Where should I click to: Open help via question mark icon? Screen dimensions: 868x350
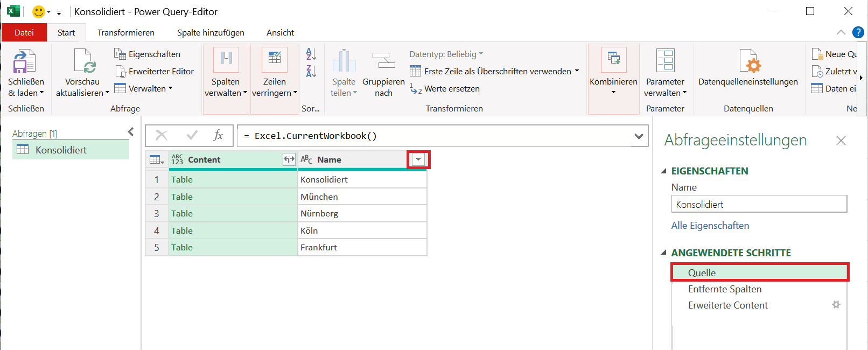(x=858, y=32)
